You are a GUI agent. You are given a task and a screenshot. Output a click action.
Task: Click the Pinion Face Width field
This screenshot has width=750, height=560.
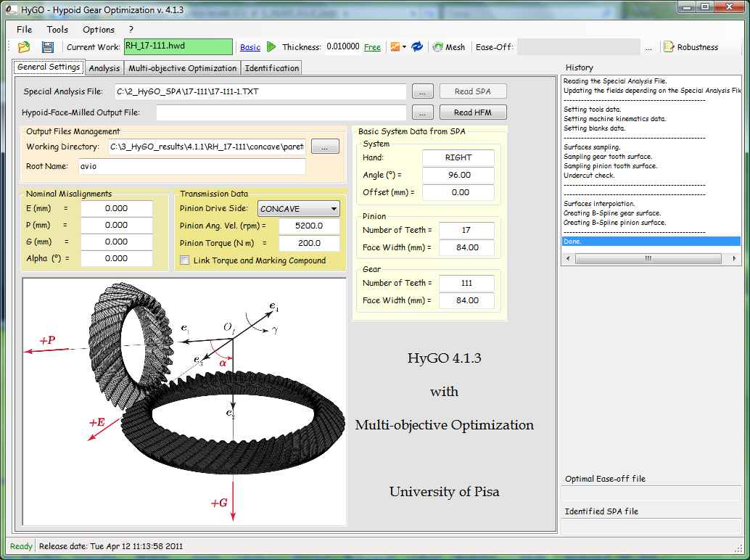pyautogui.click(x=466, y=247)
